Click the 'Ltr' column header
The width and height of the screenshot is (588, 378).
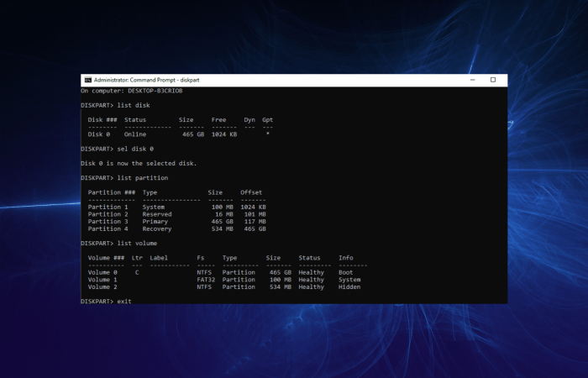click(x=137, y=258)
